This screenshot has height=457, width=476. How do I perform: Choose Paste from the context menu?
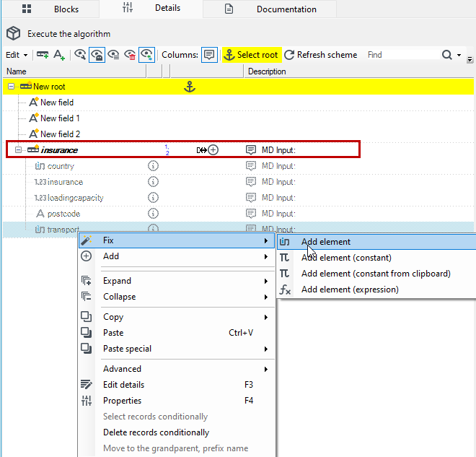pyautogui.click(x=177, y=333)
